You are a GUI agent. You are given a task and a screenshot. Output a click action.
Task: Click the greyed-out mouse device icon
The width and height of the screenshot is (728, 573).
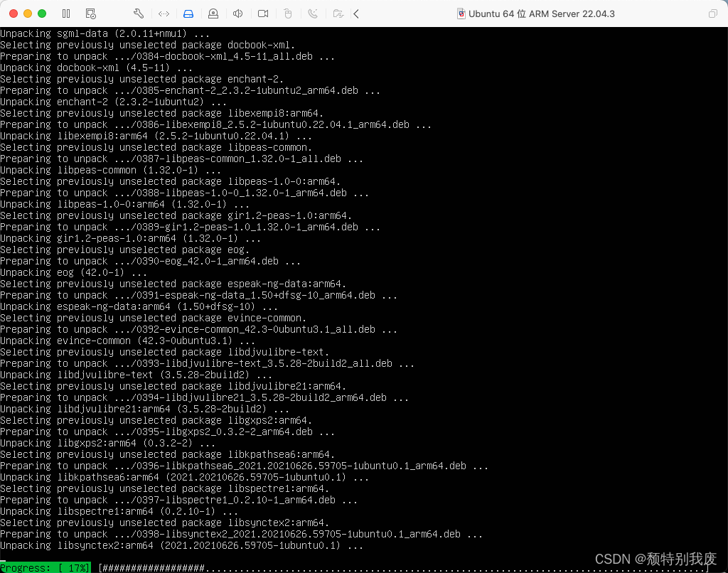288,14
